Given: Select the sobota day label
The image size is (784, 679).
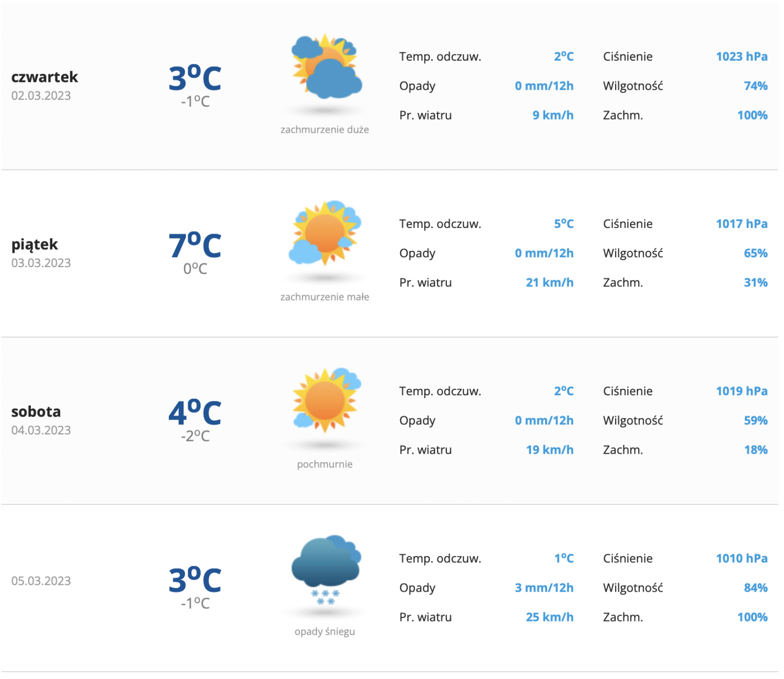Looking at the screenshot, I should (x=36, y=411).
